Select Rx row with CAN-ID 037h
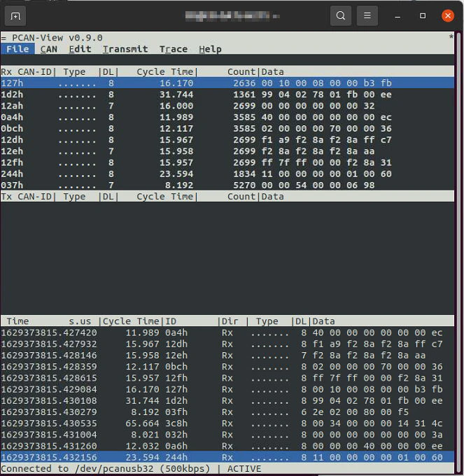The height and width of the screenshot is (476, 464). coord(227,185)
